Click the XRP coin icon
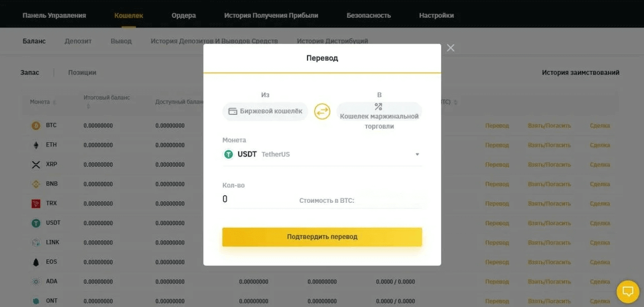The height and width of the screenshot is (307, 644). (x=36, y=165)
